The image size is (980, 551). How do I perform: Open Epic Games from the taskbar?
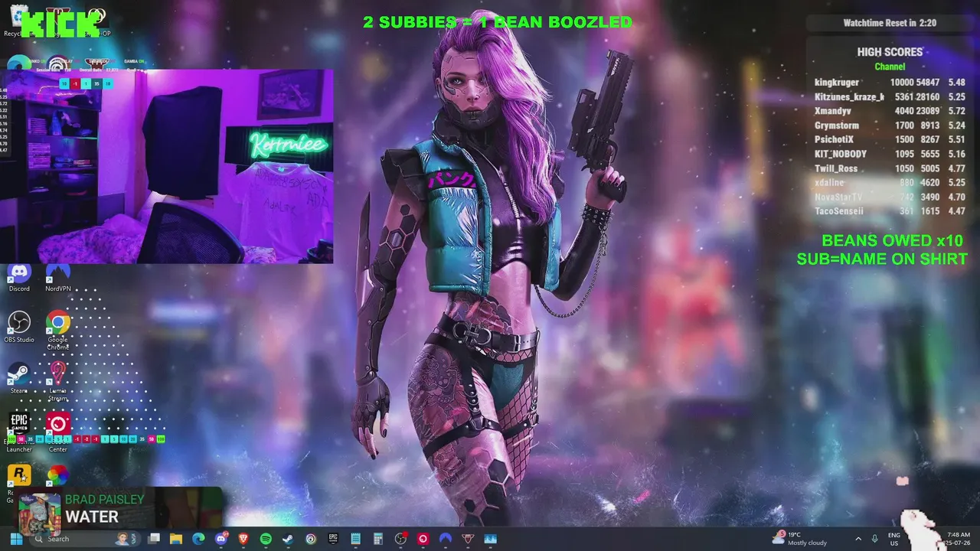point(333,539)
